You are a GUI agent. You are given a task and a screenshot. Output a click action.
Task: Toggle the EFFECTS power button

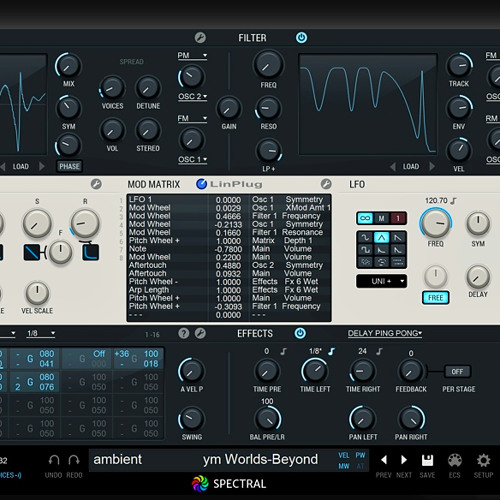pyautogui.click(x=300, y=333)
